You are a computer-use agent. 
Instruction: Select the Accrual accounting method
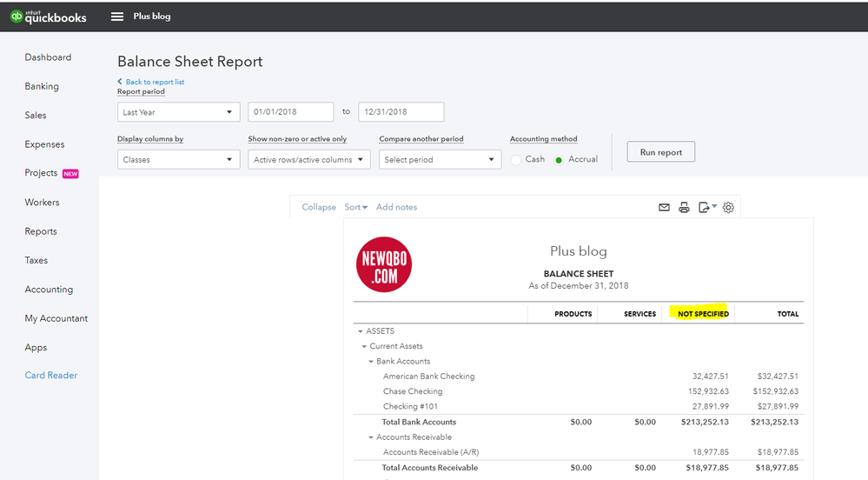(559, 160)
